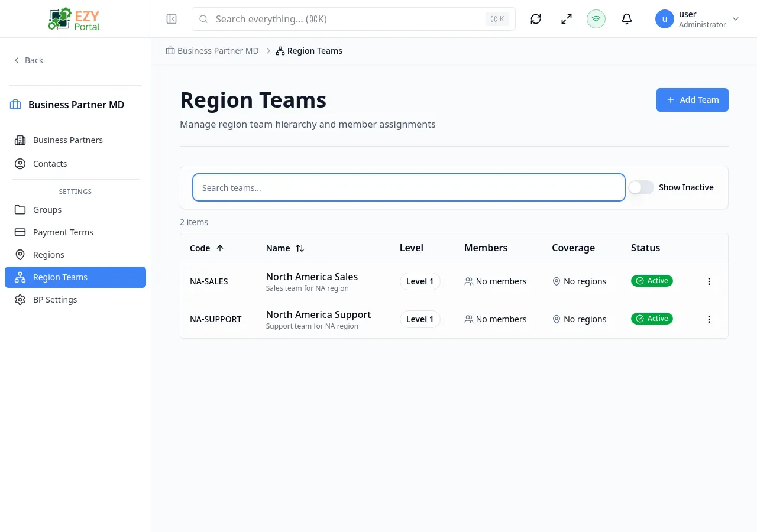Open the actions menu for NA-SALES row

tap(709, 281)
